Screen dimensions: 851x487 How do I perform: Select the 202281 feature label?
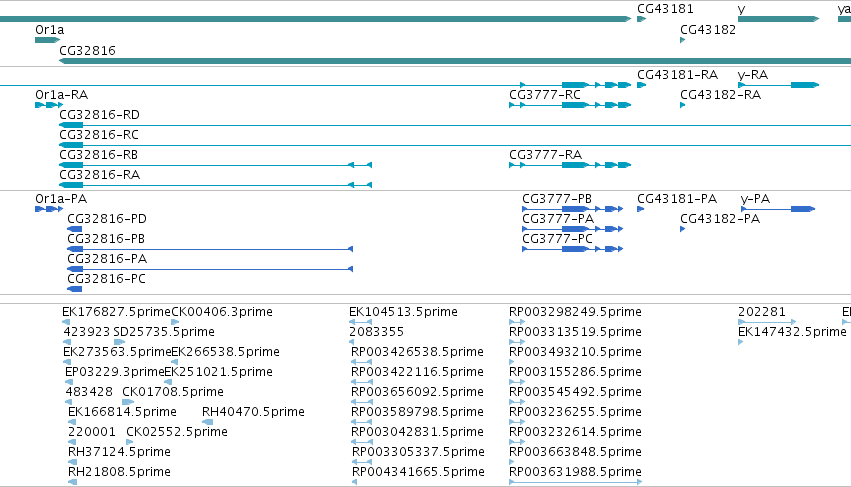[762, 312]
